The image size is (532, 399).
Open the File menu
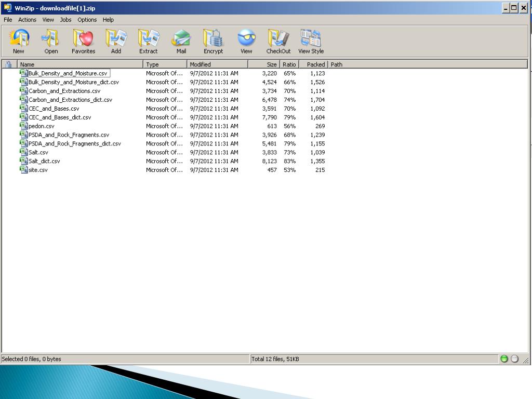[8, 20]
